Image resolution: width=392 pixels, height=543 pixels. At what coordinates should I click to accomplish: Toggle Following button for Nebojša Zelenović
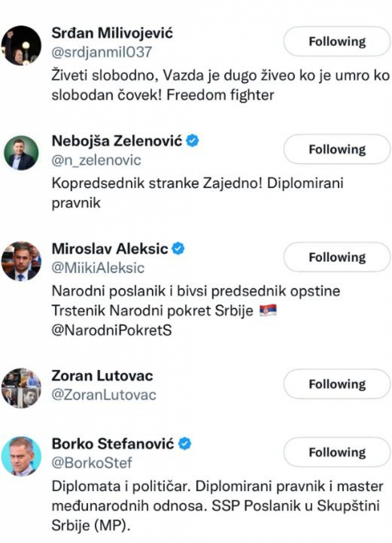[337, 149]
